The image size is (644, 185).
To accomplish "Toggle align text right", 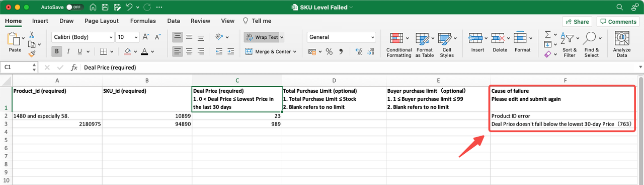I will (x=201, y=51).
